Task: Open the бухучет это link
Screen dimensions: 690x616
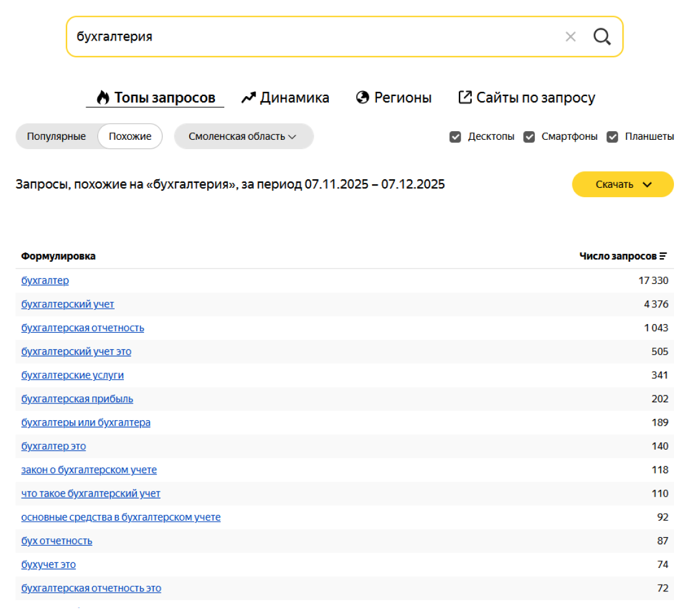Action: [49, 565]
